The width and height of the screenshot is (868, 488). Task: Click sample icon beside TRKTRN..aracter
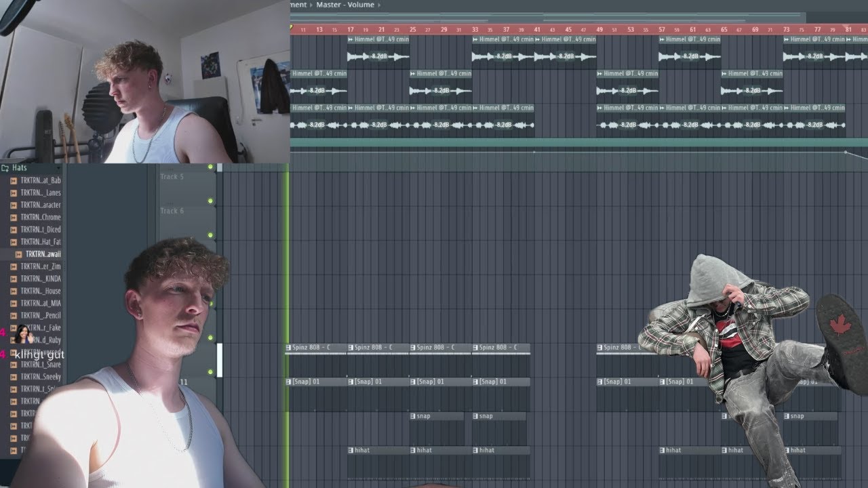coord(14,205)
